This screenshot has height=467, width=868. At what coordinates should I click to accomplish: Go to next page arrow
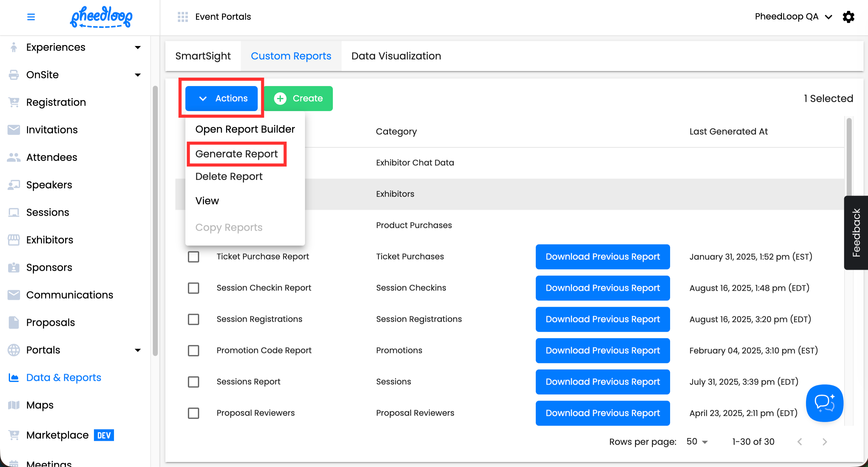[x=824, y=442]
